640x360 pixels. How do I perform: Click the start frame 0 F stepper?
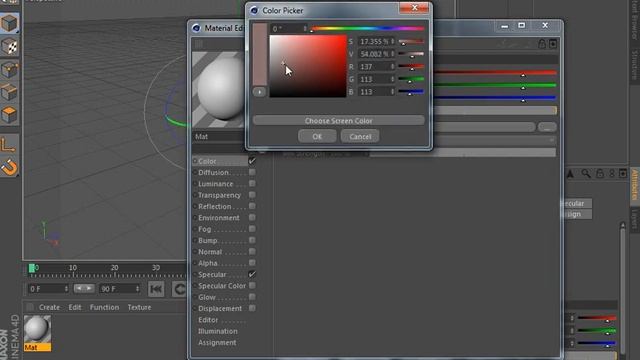66,289
